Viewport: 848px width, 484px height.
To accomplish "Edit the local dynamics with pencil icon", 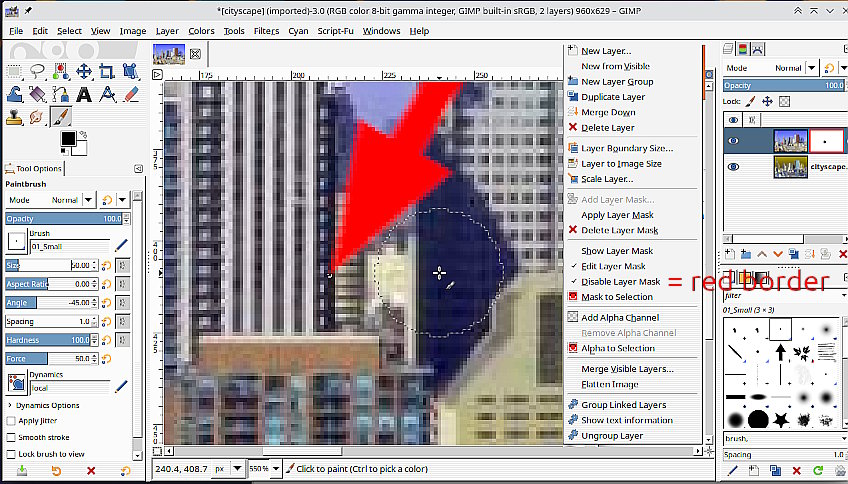I will pos(121,386).
